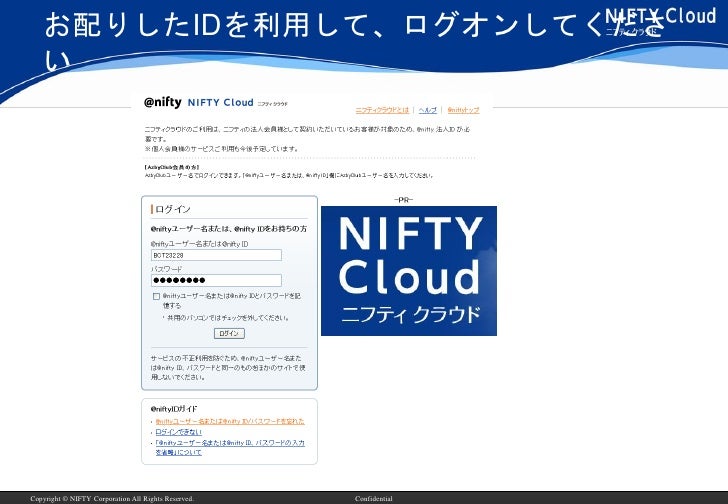Click the slide title about logging on with the ID

click(x=355, y=42)
